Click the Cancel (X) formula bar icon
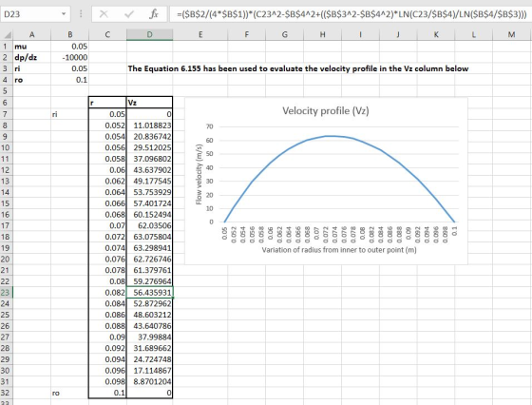Screen dimensions: 532x405 tap(104, 14)
